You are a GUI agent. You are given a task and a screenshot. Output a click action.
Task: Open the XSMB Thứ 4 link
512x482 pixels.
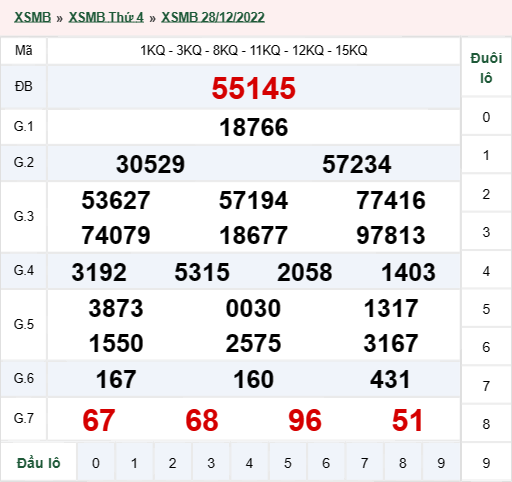(x=106, y=17)
